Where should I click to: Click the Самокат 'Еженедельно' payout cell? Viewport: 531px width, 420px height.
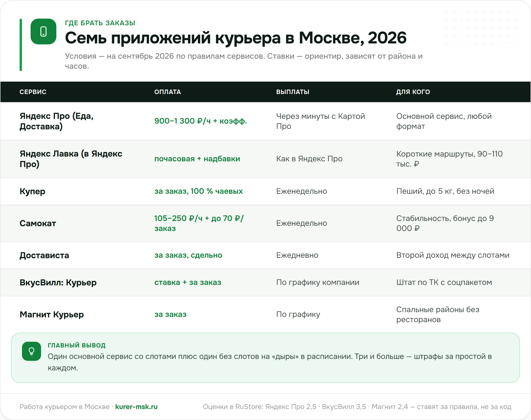(301, 223)
